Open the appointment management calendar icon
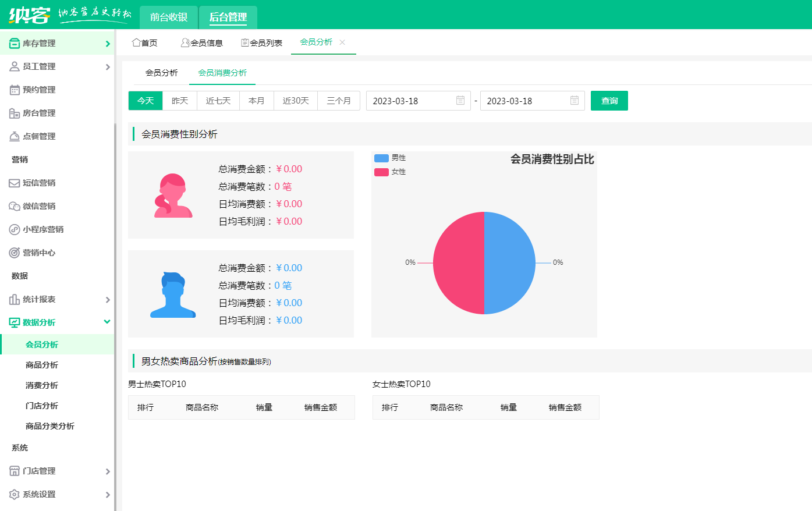812x511 pixels. 15,90
